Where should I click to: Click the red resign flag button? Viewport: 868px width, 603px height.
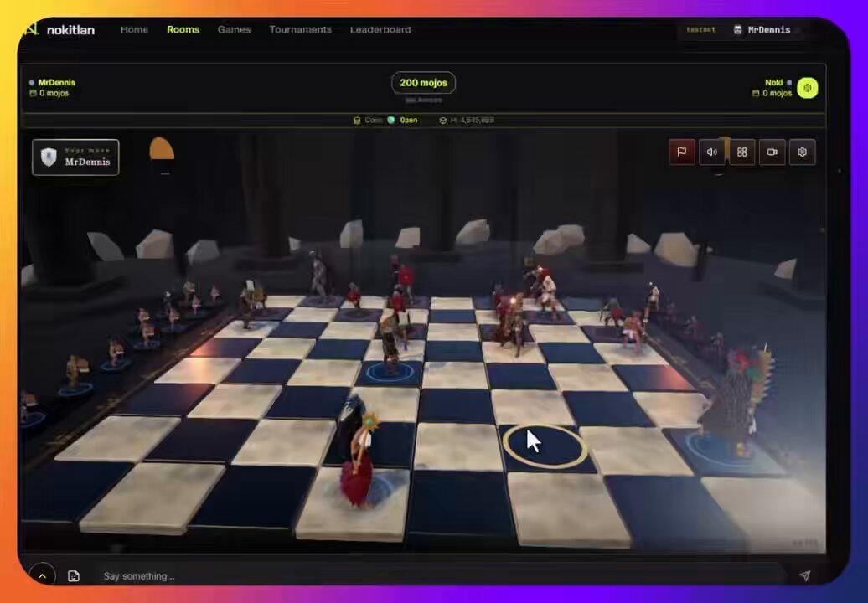[x=682, y=152]
